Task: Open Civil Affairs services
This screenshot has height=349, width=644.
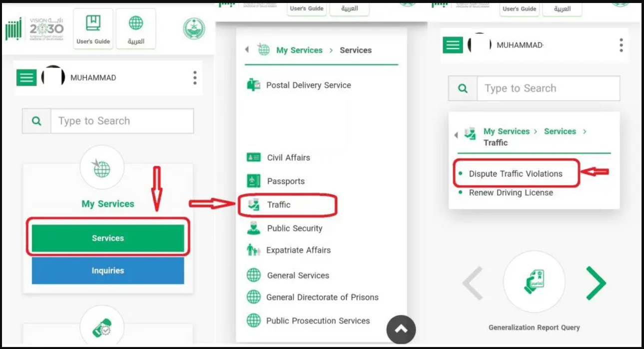Action: click(x=288, y=157)
